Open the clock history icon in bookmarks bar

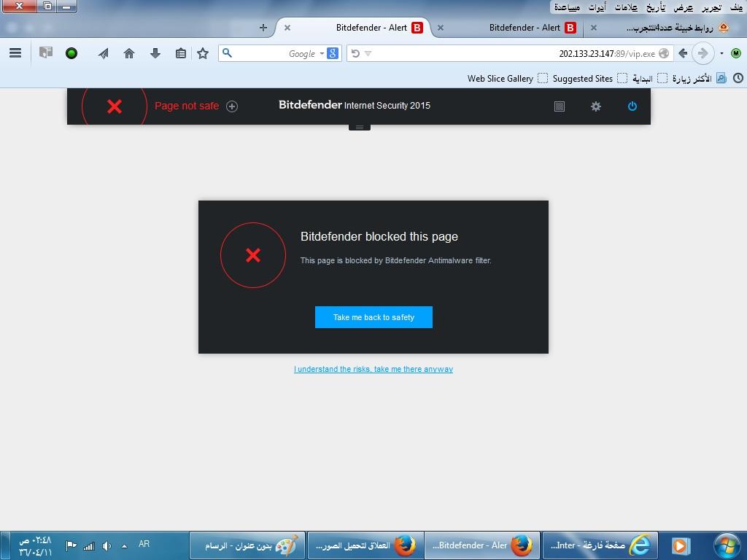(738, 78)
